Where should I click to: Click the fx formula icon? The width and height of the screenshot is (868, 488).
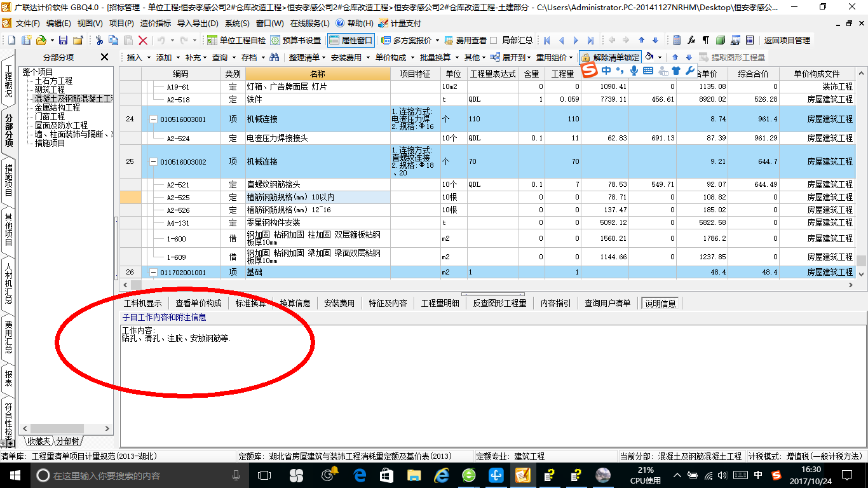point(691,40)
